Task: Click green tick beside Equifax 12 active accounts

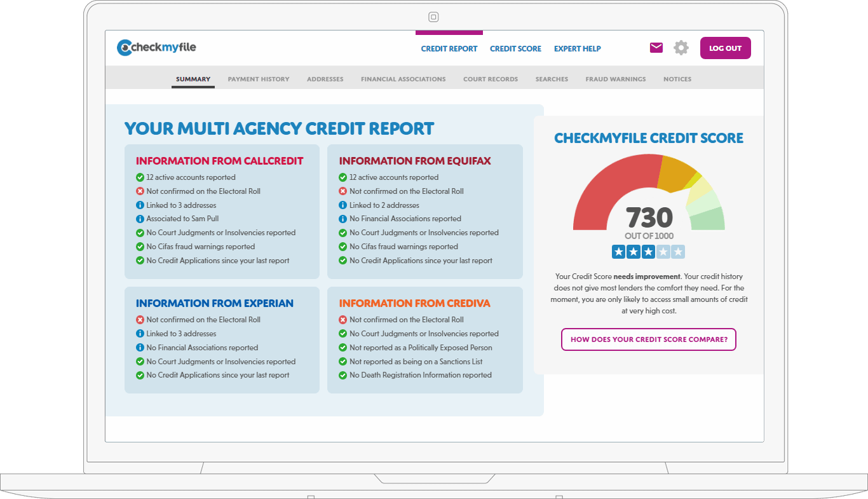Action: pos(343,177)
